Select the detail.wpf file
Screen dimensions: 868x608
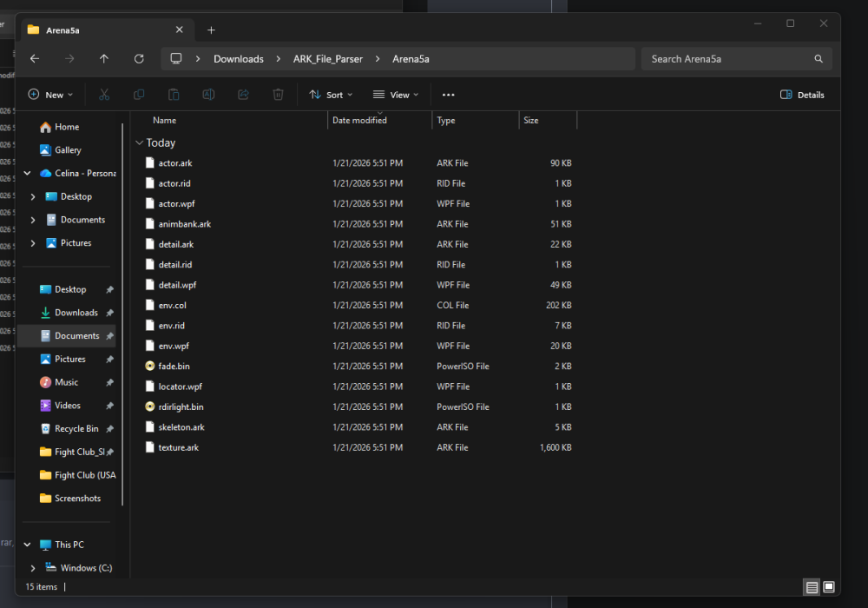tap(177, 285)
